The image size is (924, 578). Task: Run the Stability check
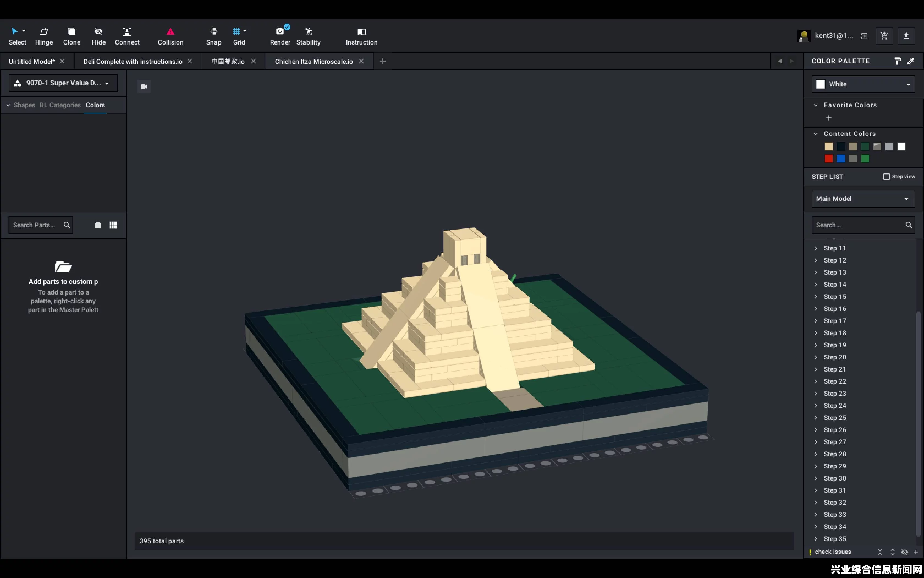click(x=308, y=36)
